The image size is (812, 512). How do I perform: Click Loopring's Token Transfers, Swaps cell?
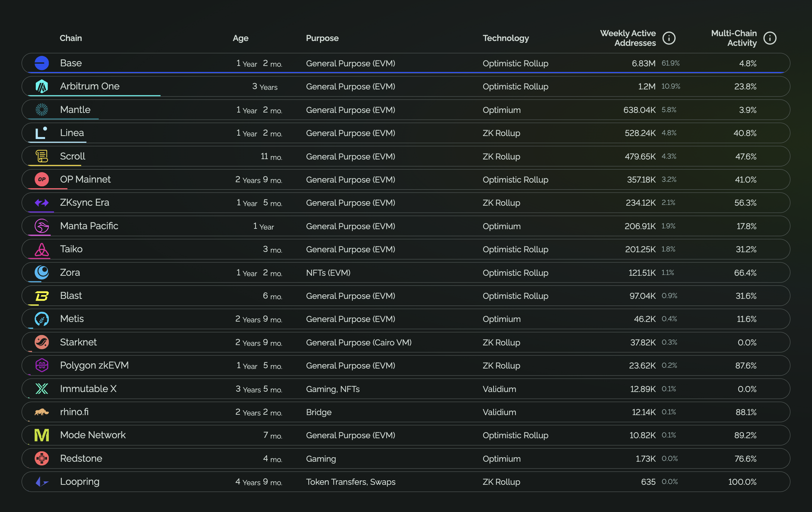351,482
